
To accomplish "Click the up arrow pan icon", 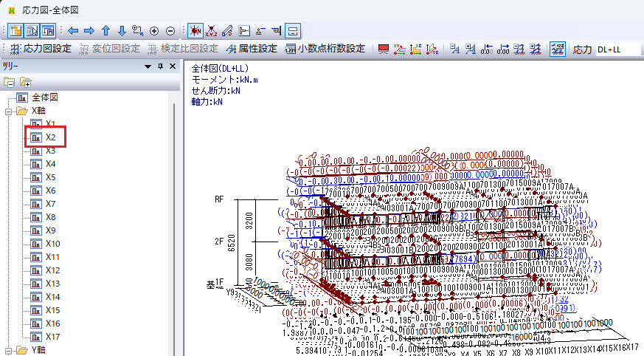I will (105, 31).
